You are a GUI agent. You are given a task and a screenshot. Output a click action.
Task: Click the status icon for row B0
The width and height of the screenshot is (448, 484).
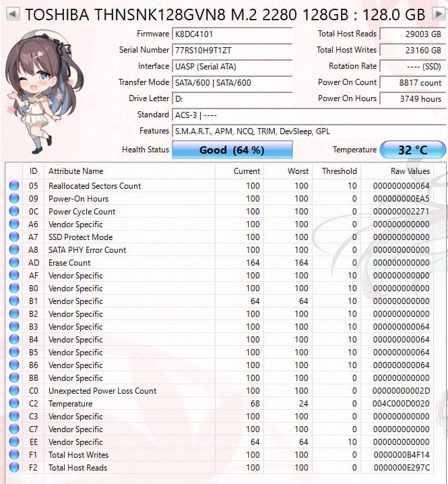(x=14, y=288)
